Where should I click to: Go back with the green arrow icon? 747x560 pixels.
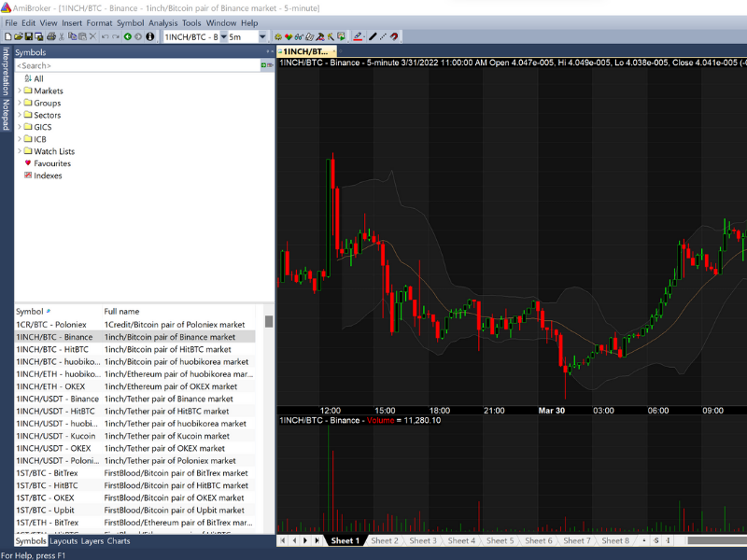(128, 36)
